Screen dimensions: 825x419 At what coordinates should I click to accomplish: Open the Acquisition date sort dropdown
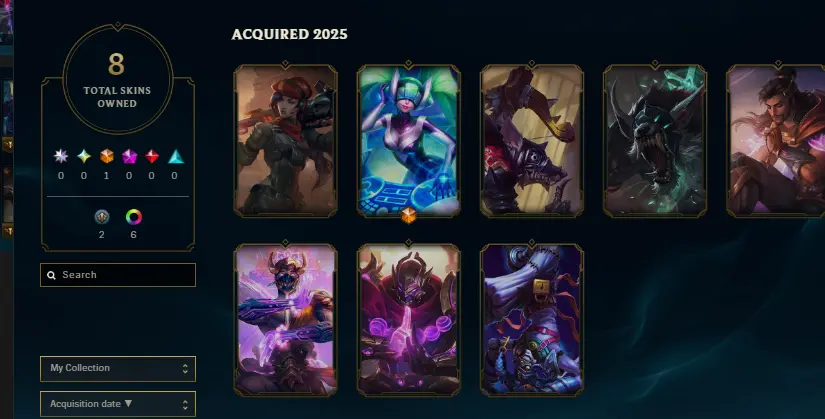pos(118,404)
